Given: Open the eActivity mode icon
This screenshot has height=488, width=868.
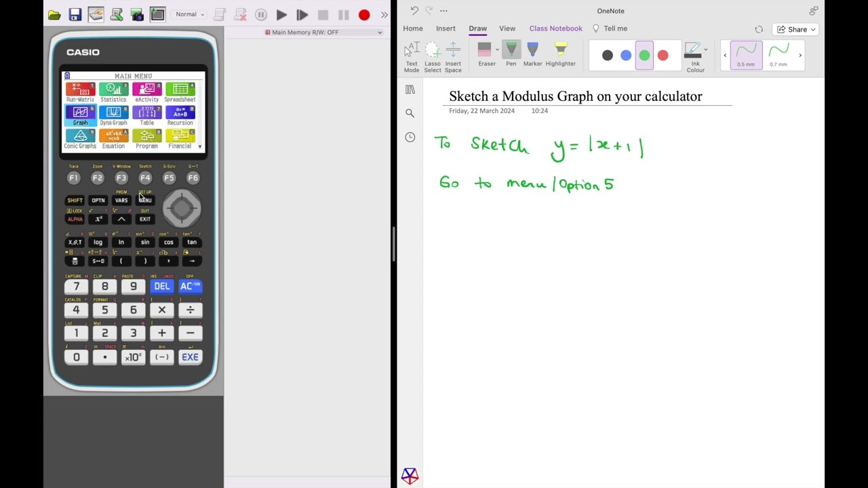Looking at the screenshot, I should pyautogui.click(x=146, y=92).
